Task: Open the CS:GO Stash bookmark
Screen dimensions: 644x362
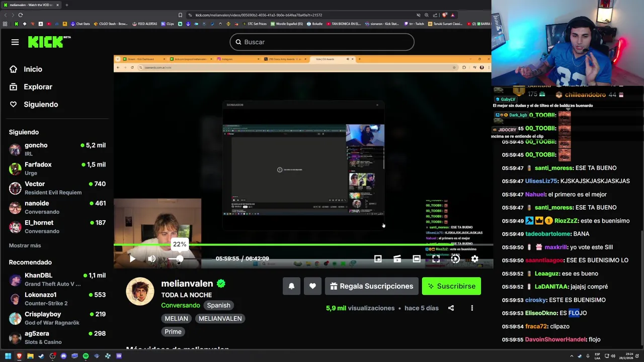Action: (111, 24)
